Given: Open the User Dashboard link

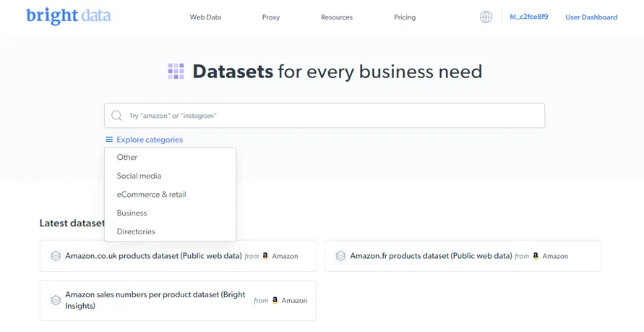Looking at the screenshot, I should pos(591,17).
